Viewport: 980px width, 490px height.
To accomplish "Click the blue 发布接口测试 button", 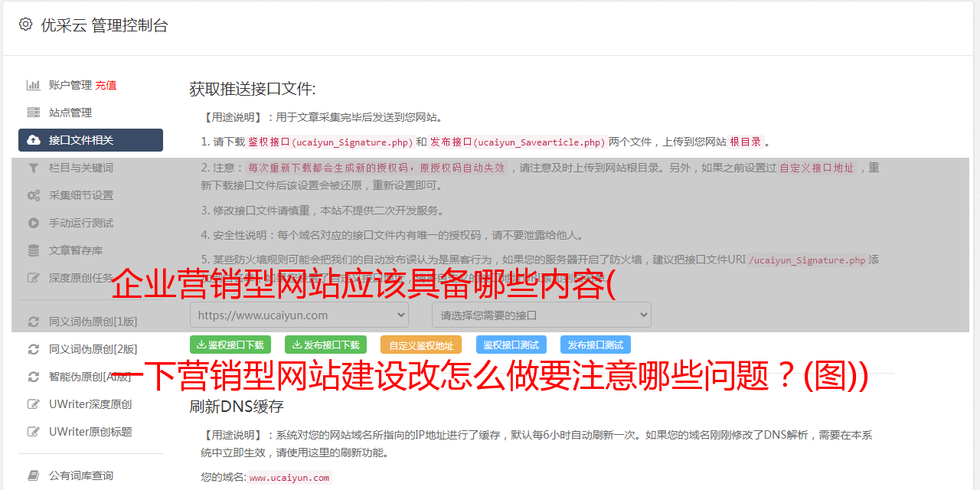I will tap(596, 345).
